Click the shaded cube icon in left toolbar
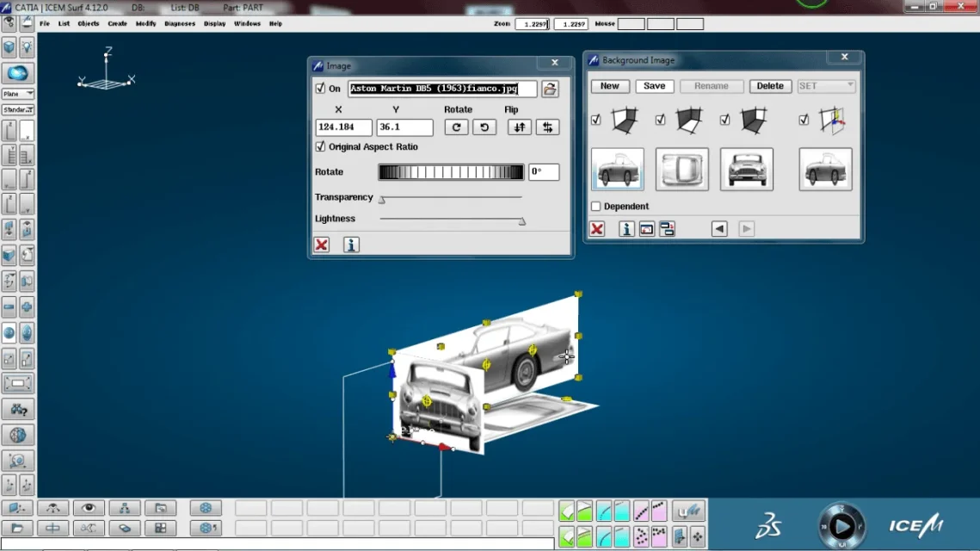The width and height of the screenshot is (980, 551). coord(9,47)
